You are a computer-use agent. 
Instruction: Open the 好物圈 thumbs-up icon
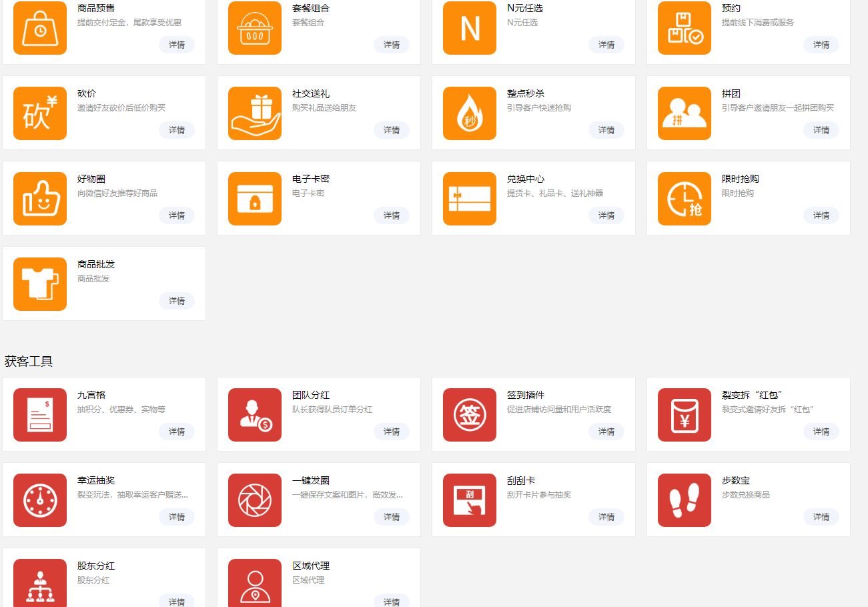[40, 199]
